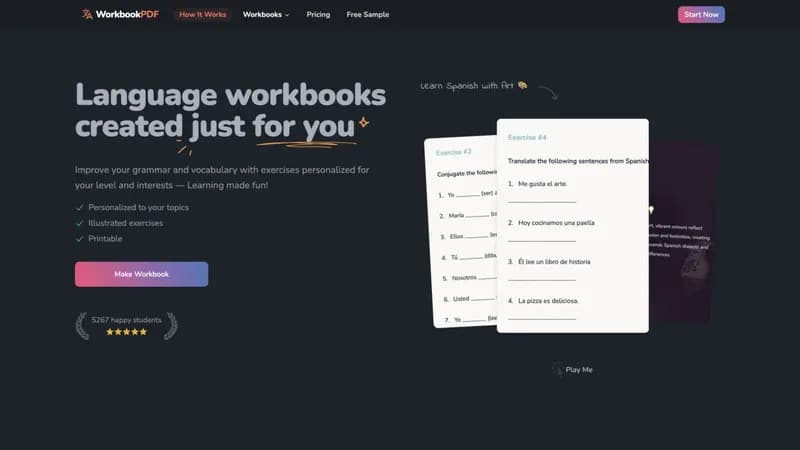Click the answer line under 'Me gusta el arte.'
Viewport: 800px width, 450px height.
click(542, 201)
